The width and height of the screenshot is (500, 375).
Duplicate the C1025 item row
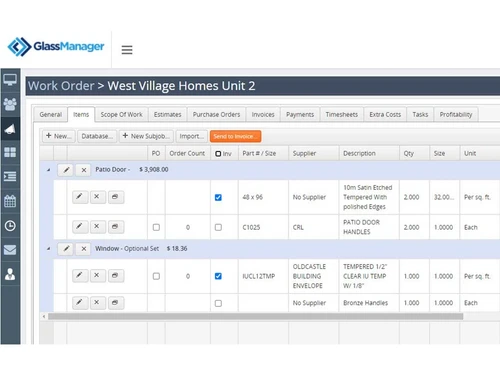click(115, 227)
